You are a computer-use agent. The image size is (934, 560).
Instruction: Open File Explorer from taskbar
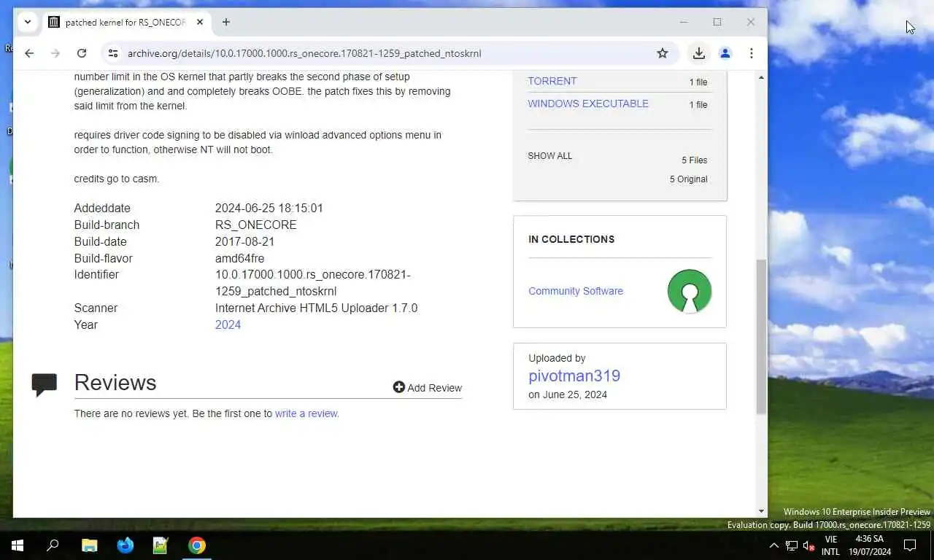tap(89, 545)
